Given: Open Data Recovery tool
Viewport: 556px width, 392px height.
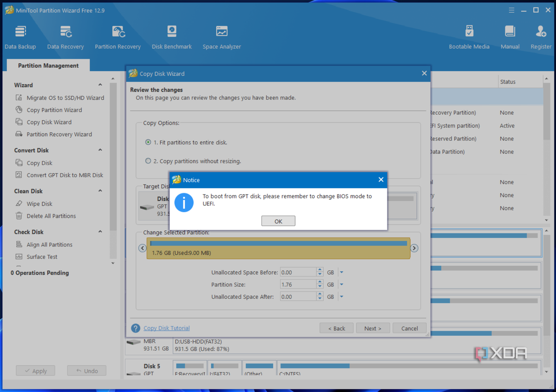Looking at the screenshot, I should 65,37.
